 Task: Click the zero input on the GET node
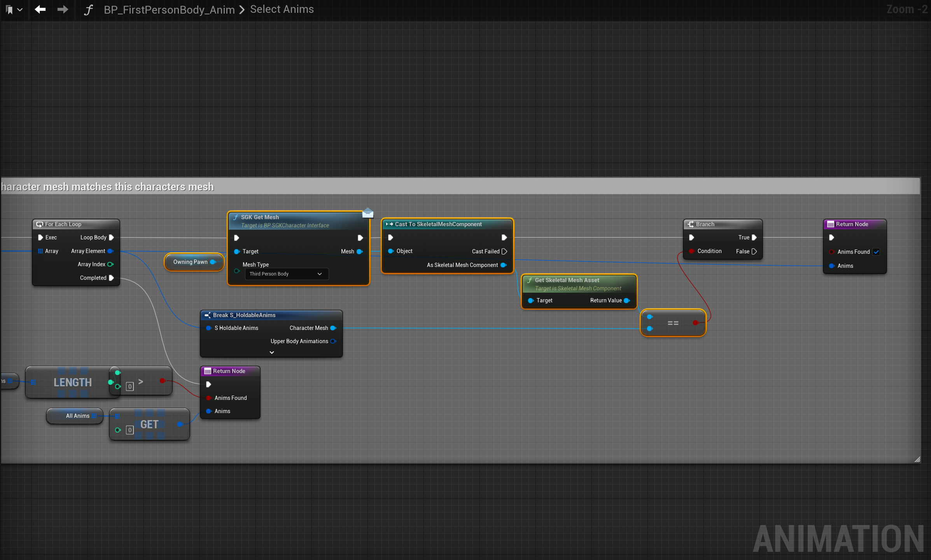point(130,430)
